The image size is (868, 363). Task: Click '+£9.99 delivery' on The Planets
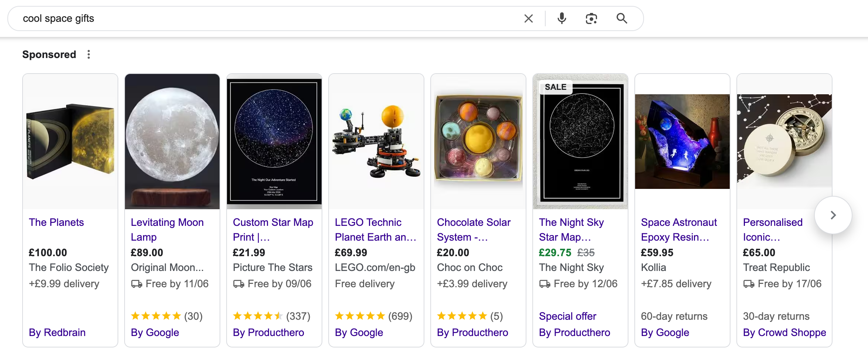click(64, 284)
